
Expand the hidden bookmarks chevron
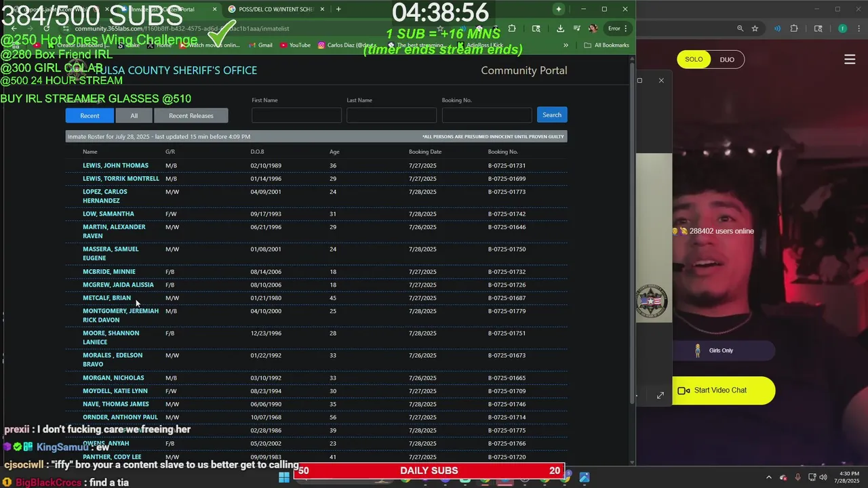coord(566,45)
